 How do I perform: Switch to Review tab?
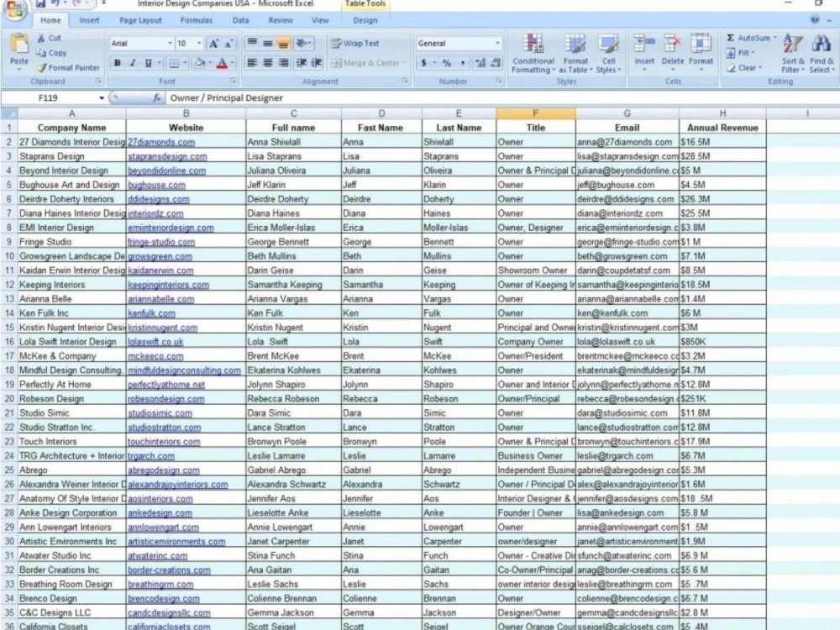[x=281, y=20]
